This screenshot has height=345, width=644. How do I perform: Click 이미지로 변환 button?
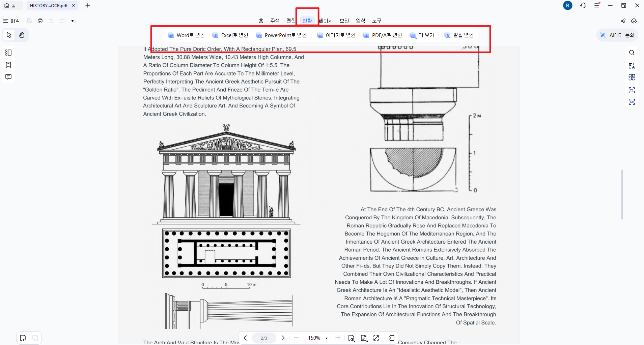(336, 35)
